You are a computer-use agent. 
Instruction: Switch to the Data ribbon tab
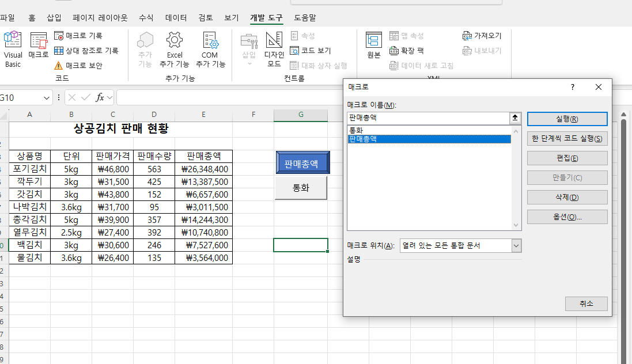point(176,18)
